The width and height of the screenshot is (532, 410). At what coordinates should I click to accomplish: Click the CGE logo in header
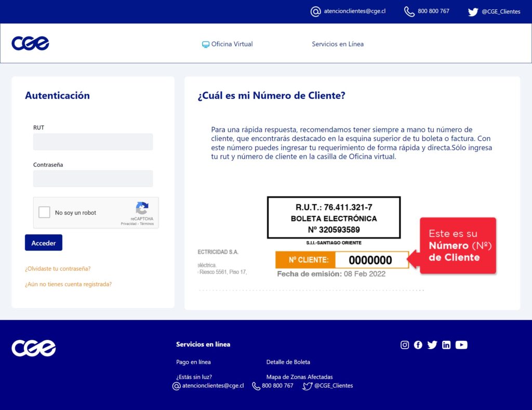[x=30, y=44]
